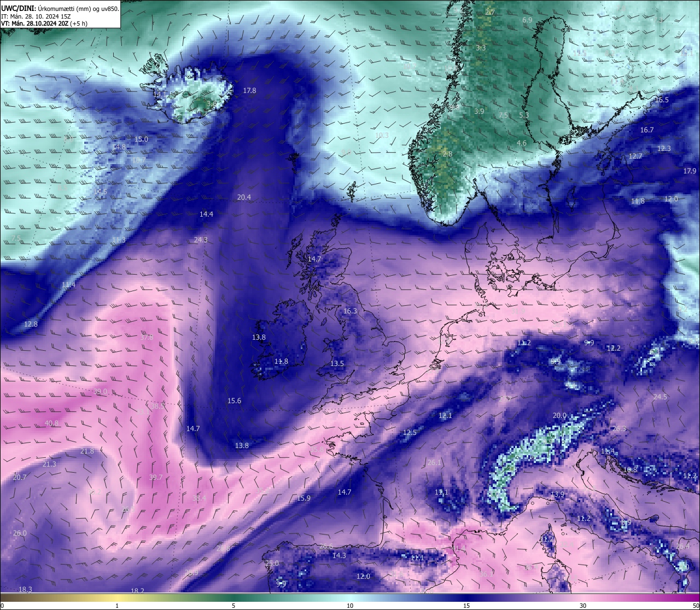
Task: Click the 13.5 value over Wales
Action: click(x=337, y=363)
